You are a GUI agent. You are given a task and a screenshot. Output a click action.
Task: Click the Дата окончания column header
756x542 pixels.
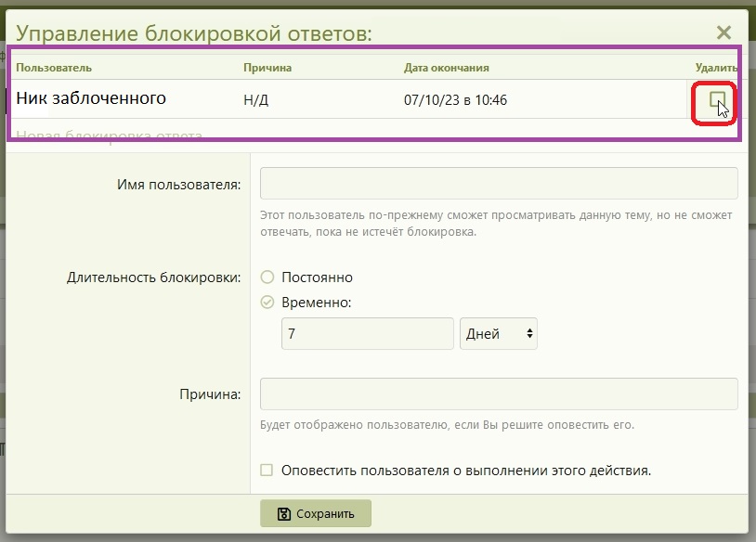point(447,68)
